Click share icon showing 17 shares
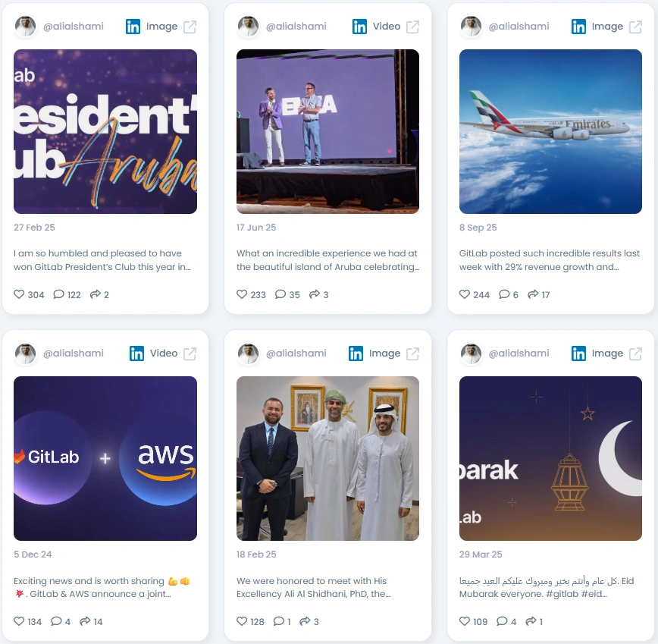Viewport: 658px width, 644px height. pos(533,294)
